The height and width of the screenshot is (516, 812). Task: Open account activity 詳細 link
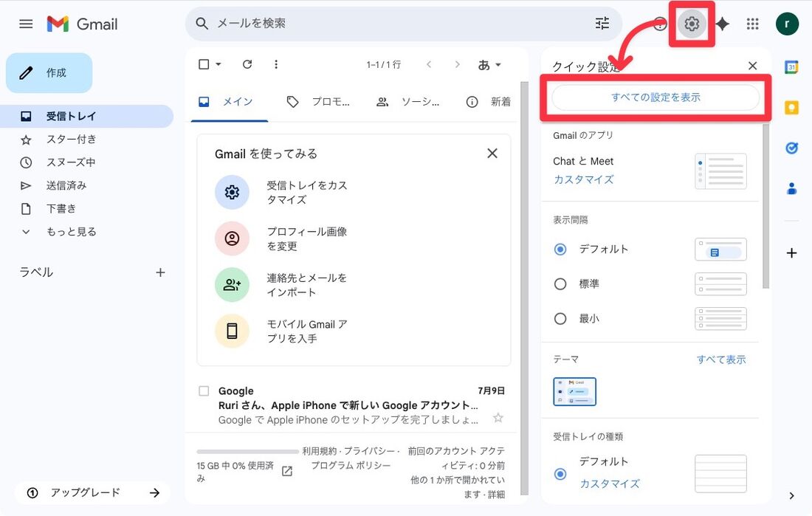[496, 495]
